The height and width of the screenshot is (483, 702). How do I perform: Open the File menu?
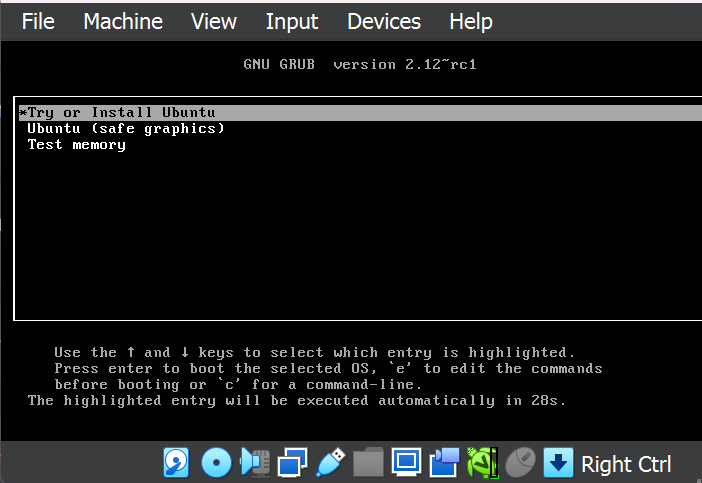[x=38, y=21]
